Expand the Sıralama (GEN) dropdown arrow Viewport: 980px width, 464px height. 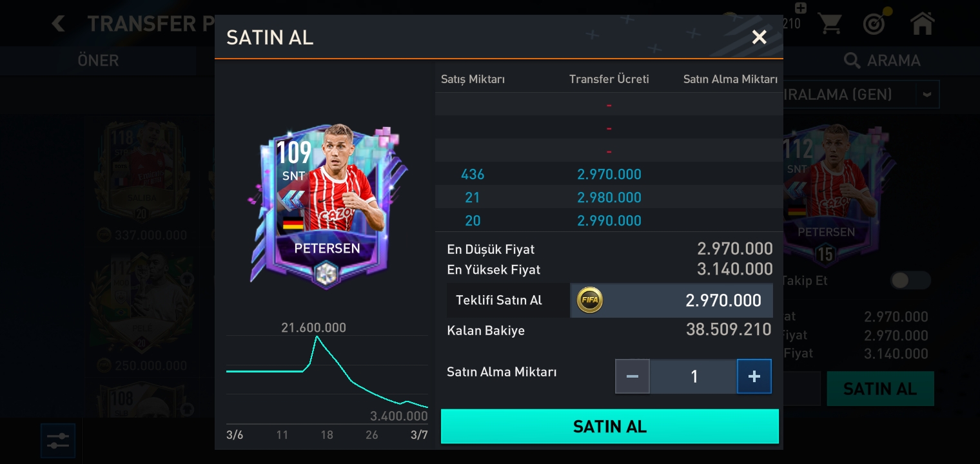(x=927, y=95)
